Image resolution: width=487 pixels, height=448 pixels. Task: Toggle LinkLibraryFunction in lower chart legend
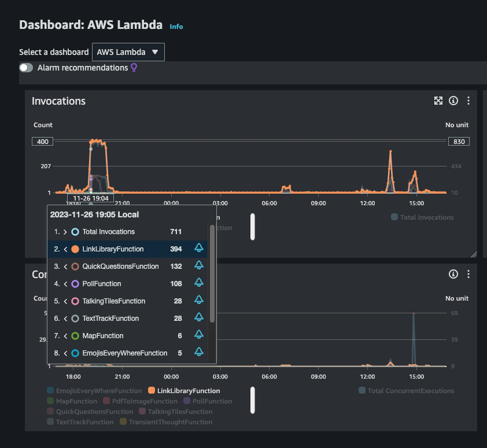[x=184, y=391]
